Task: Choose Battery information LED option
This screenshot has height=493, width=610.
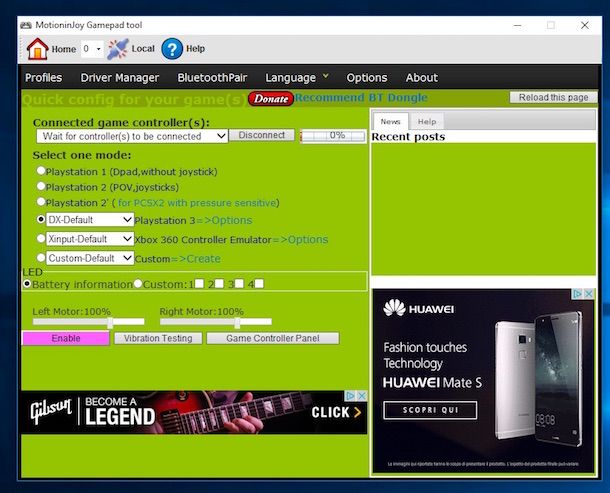Action: [27, 284]
